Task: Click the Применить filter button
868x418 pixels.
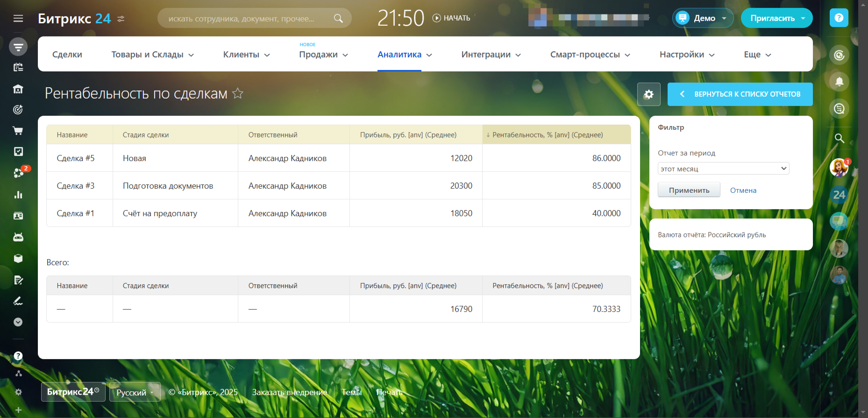Action: 689,190
